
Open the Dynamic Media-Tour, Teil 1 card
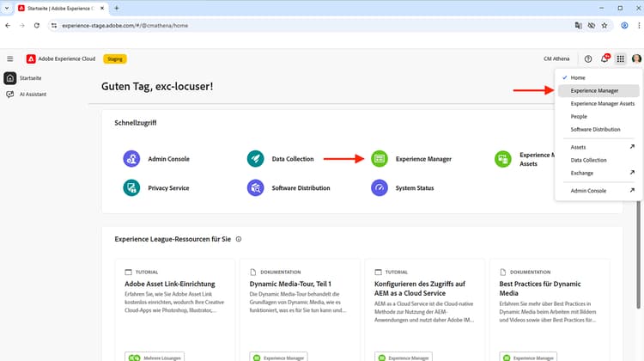(x=300, y=310)
